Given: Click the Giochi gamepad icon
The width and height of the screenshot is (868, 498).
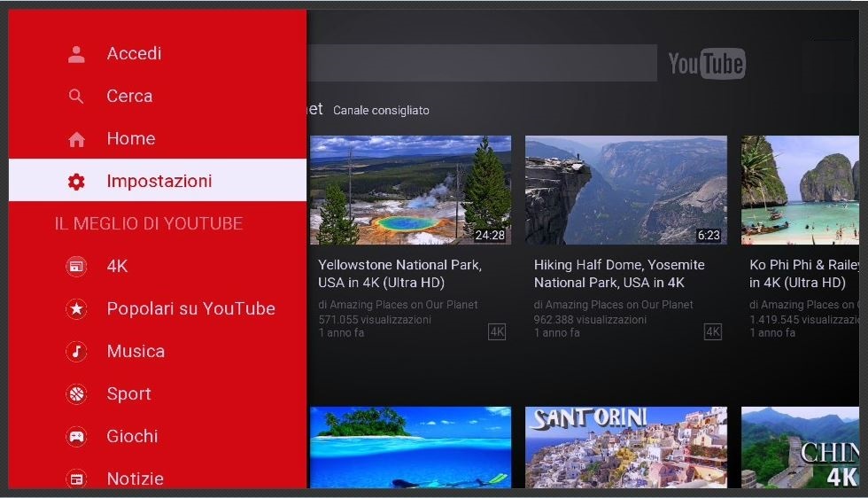Looking at the screenshot, I should pyautogui.click(x=76, y=437).
